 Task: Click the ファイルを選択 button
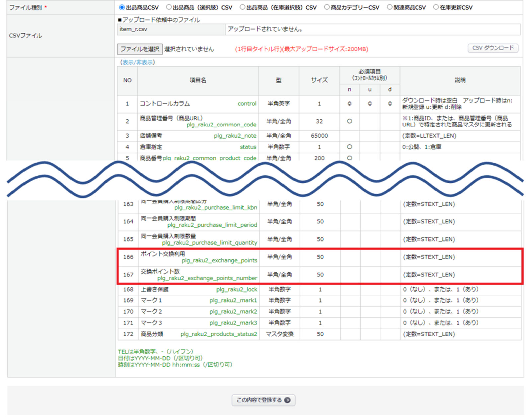click(x=140, y=49)
